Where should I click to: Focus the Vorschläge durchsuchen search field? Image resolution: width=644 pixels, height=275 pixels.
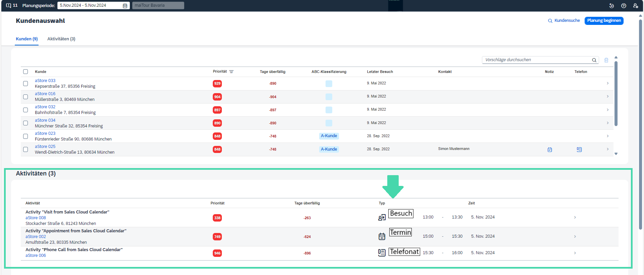(540, 60)
